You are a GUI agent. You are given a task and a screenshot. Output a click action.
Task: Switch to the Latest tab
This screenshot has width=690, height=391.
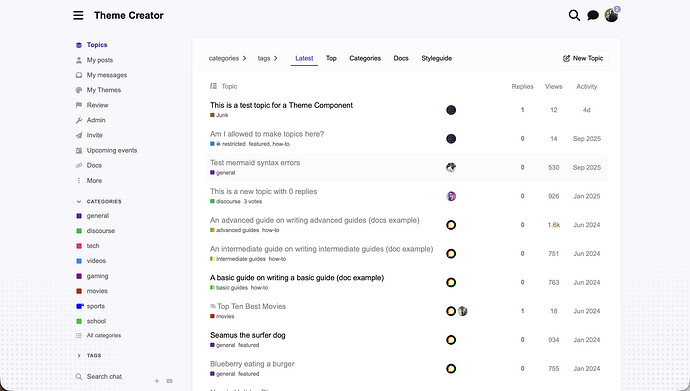point(304,58)
